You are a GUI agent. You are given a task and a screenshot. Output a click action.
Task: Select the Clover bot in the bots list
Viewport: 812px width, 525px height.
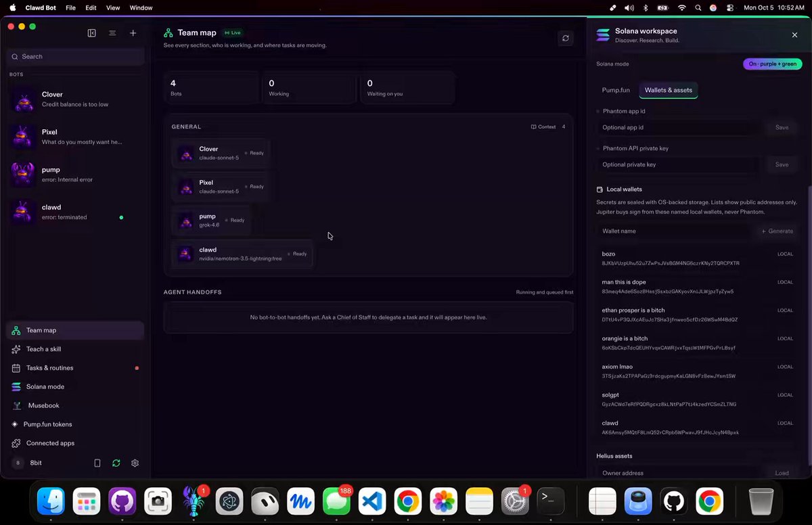point(75,99)
